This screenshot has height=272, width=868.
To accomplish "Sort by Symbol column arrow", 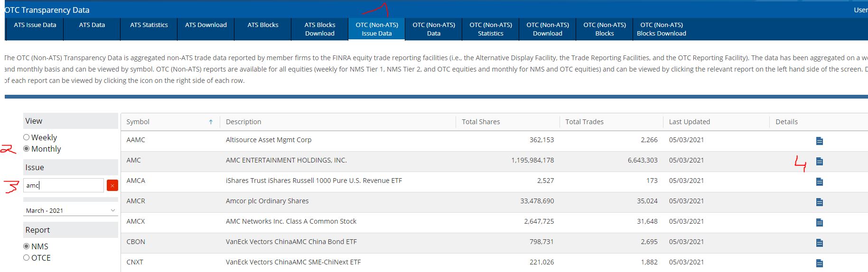I will [x=211, y=122].
